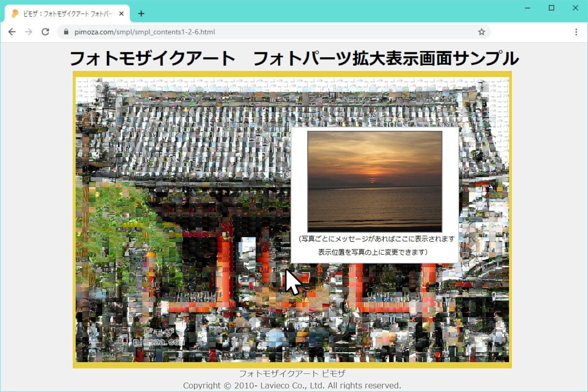Reload the current page
The height and width of the screenshot is (392, 588).
(45, 32)
